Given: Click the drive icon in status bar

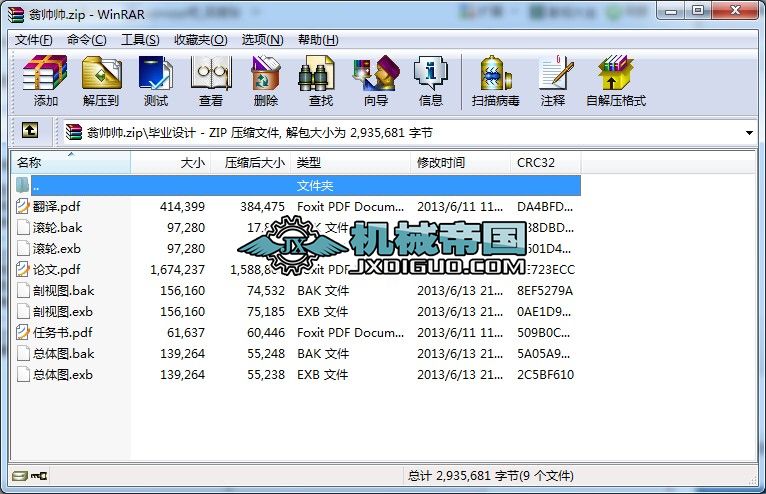Looking at the screenshot, I should pyautogui.click(x=20, y=475).
